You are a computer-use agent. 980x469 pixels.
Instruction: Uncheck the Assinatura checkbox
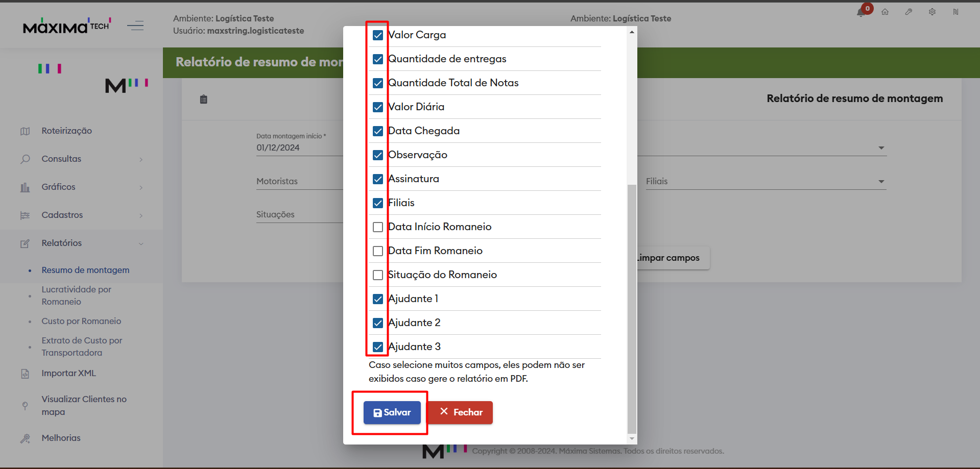[x=378, y=179]
